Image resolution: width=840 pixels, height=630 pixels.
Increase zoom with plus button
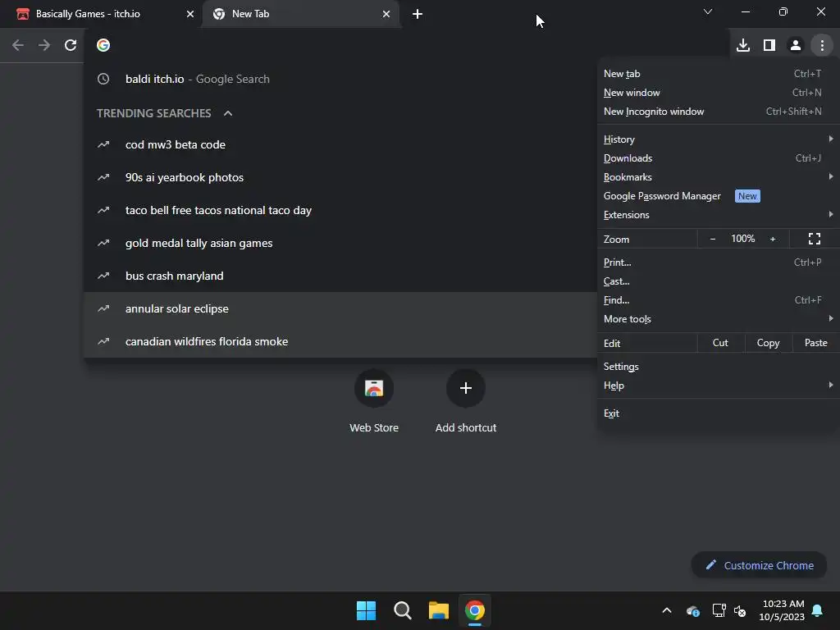pyautogui.click(x=773, y=239)
